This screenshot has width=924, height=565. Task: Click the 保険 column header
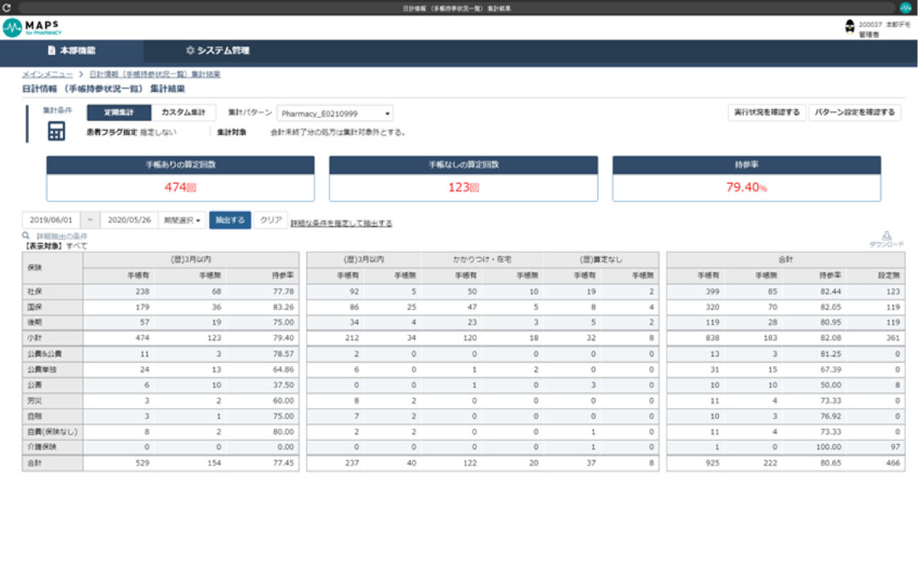tap(52, 268)
